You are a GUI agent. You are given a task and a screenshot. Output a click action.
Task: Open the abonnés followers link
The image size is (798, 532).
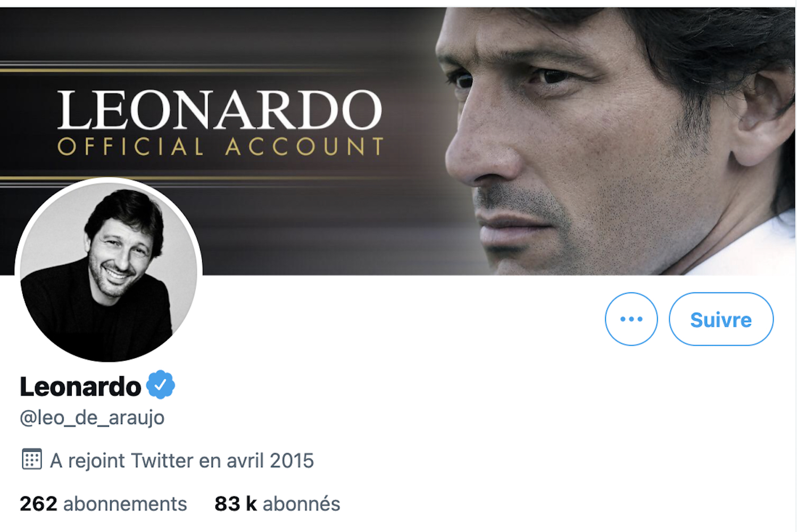click(x=277, y=503)
